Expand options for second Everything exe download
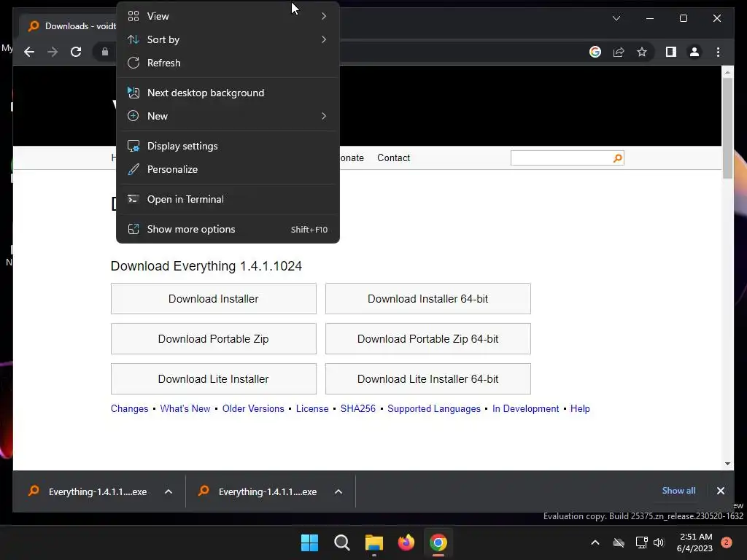Image resolution: width=747 pixels, height=560 pixels. point(338,491)
